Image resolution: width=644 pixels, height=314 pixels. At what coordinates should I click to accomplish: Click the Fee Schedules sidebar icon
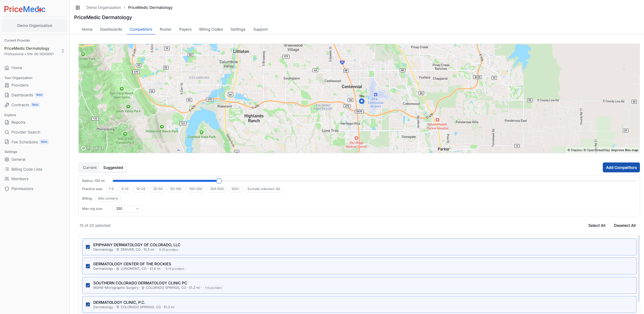pos(7,142)
